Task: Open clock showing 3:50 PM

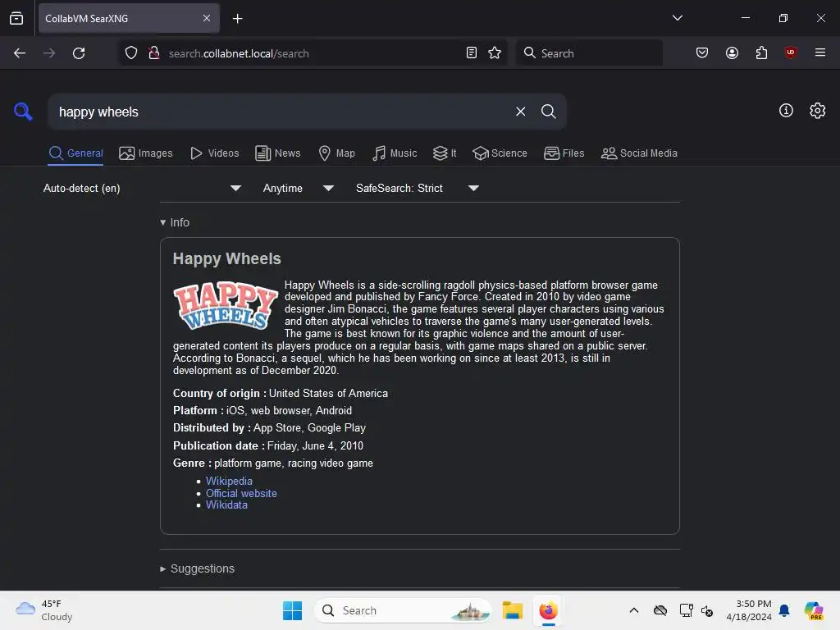Action: click(x=749, y=610)
